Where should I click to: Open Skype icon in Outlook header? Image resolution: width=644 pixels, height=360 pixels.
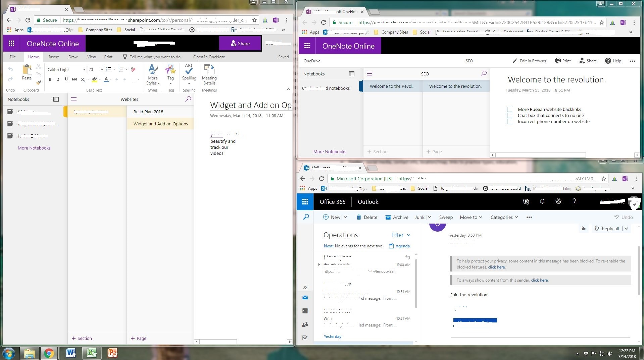[526, 201]
